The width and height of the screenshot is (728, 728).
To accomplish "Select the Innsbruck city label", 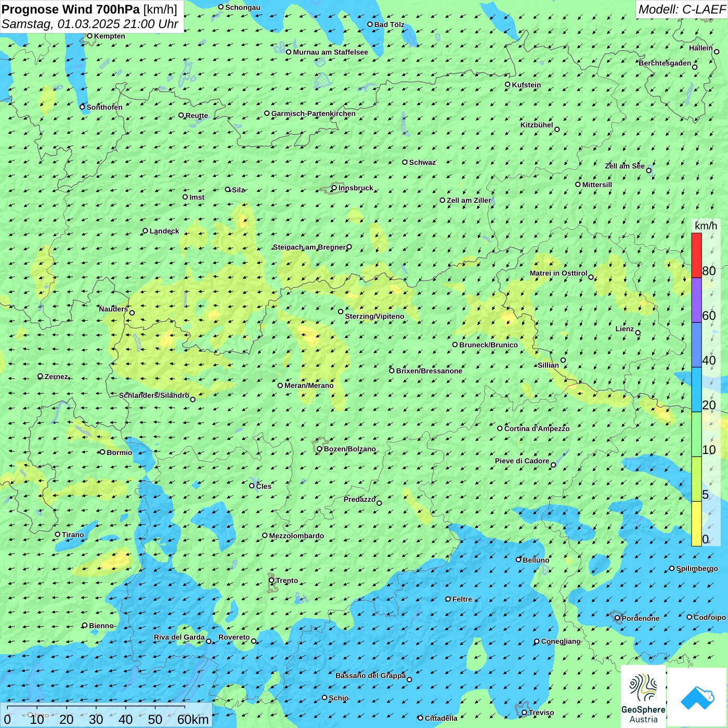I will click(x=356, y=188).
